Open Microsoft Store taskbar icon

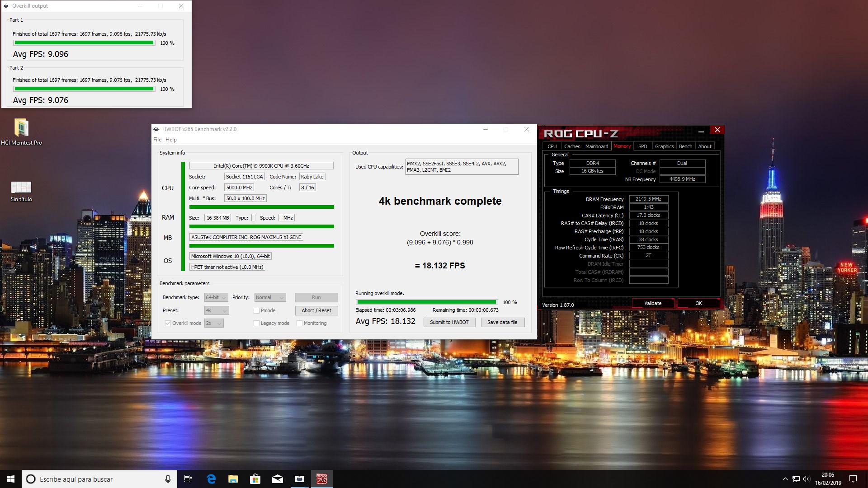pyautogui.click(x=255, y=479)
